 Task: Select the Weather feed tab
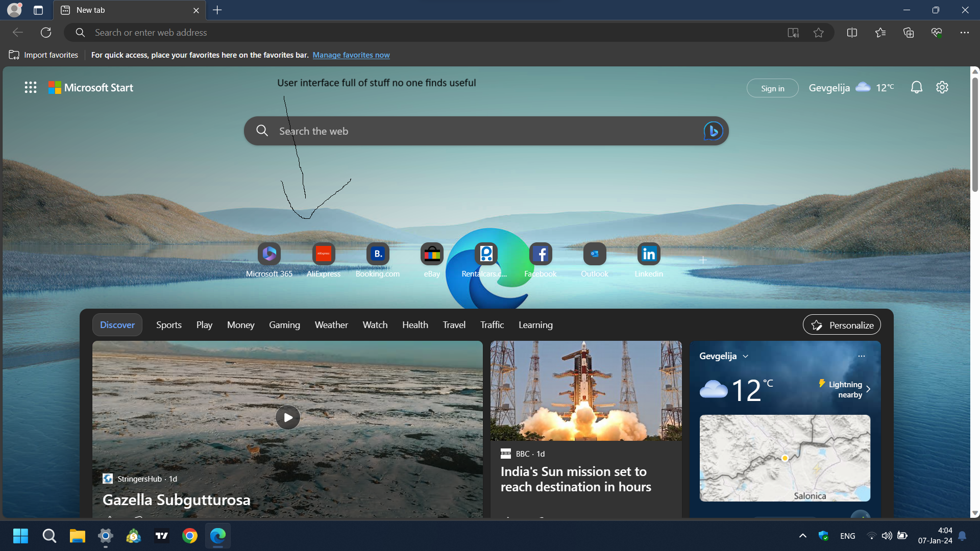pos(331,325)
